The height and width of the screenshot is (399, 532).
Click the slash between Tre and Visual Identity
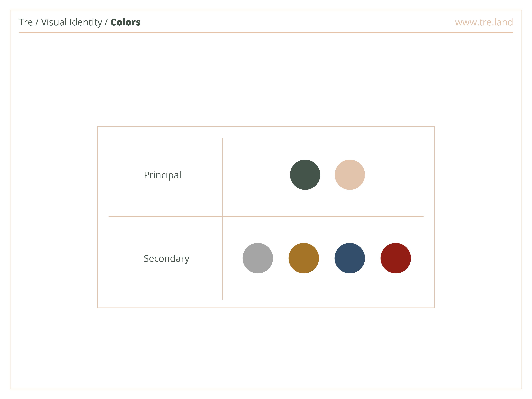pos(37,22)
